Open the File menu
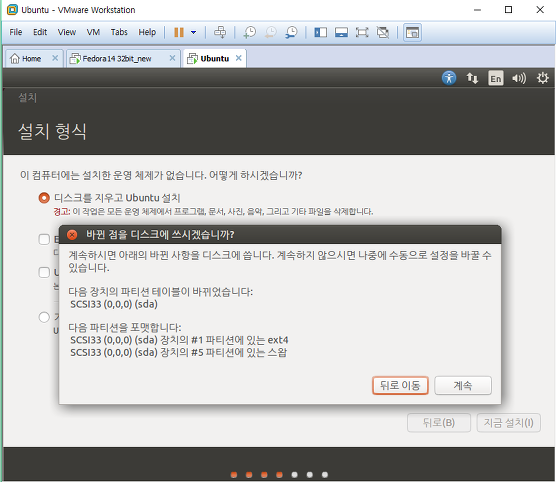The width and height of the screenshot is (556, 482). [x=16, y=32]
